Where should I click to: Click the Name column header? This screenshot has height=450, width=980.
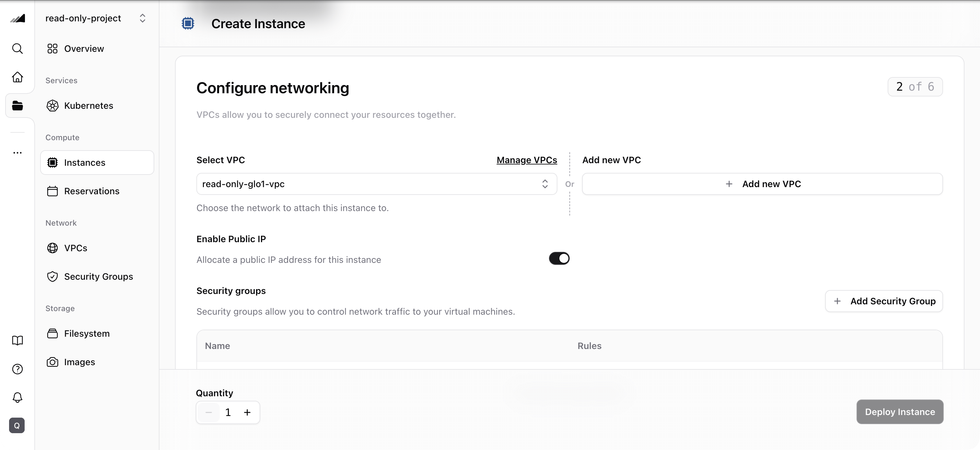217,346
